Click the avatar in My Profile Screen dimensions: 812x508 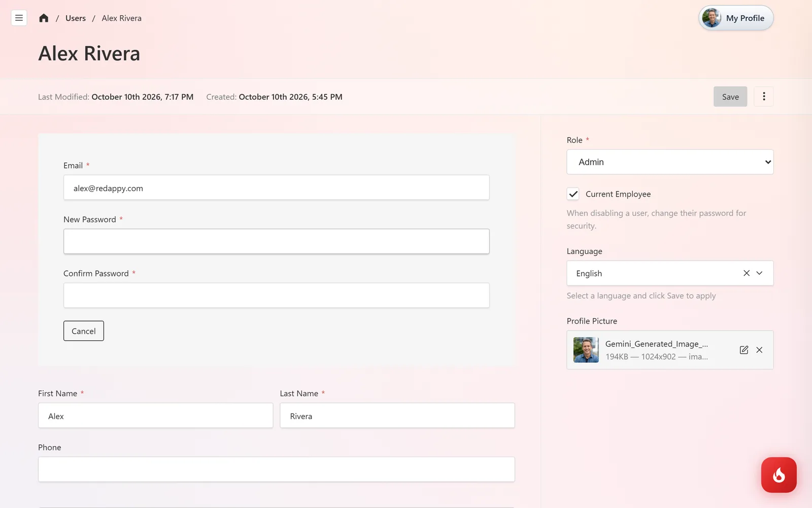(x=712, y=18)
